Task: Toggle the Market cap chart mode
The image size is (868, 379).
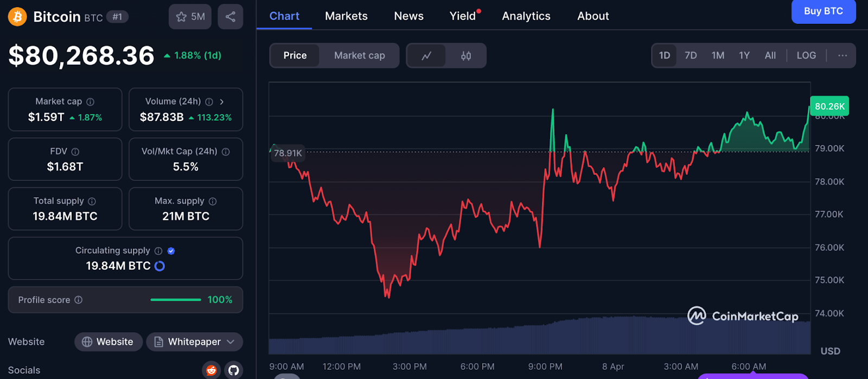Action: (359, 55)
